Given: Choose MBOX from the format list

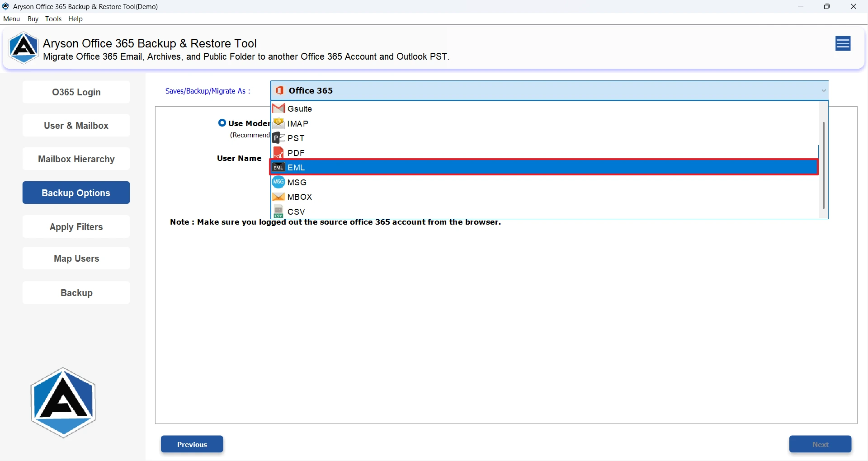Looking at the screenshot, I should point(545,197).
